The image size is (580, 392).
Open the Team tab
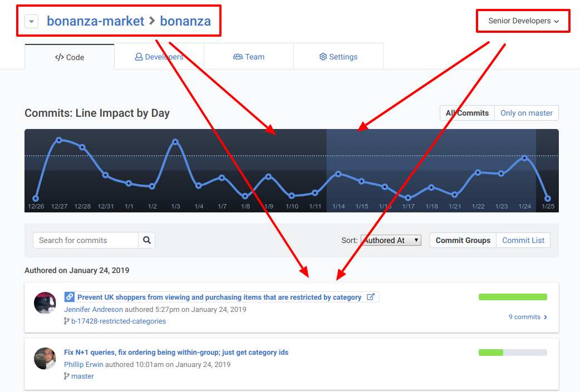point(249,57)
